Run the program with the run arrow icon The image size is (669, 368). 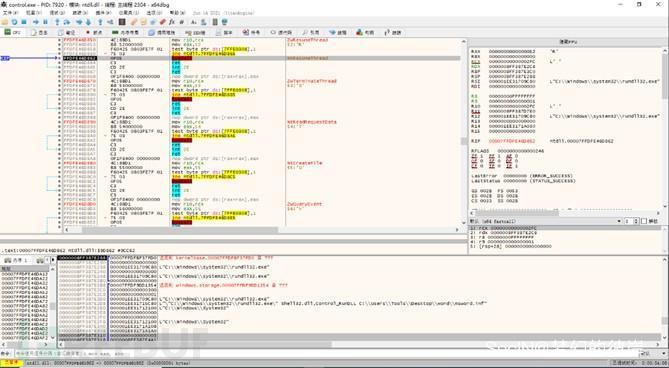pyautogui.click(x=36, y=22)
